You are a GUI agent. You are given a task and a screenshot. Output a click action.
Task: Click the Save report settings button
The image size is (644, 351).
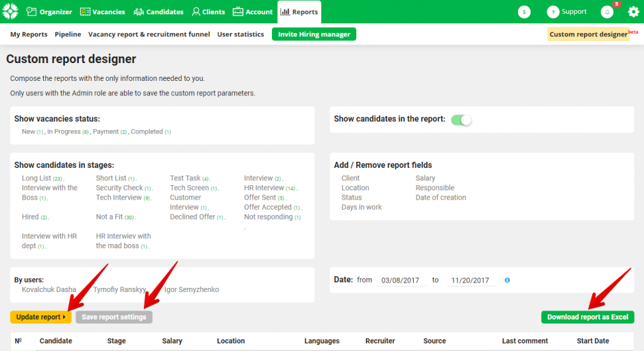(114, 317)
